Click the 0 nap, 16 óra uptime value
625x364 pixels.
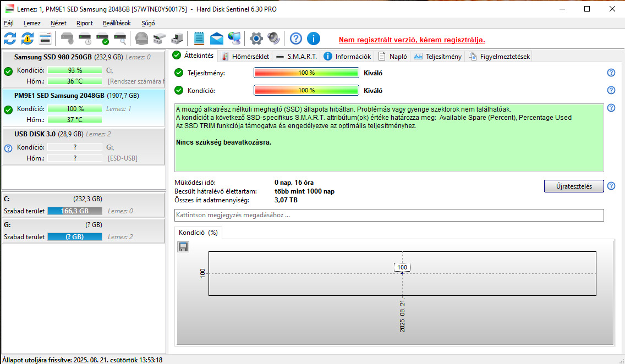(294, 183)
